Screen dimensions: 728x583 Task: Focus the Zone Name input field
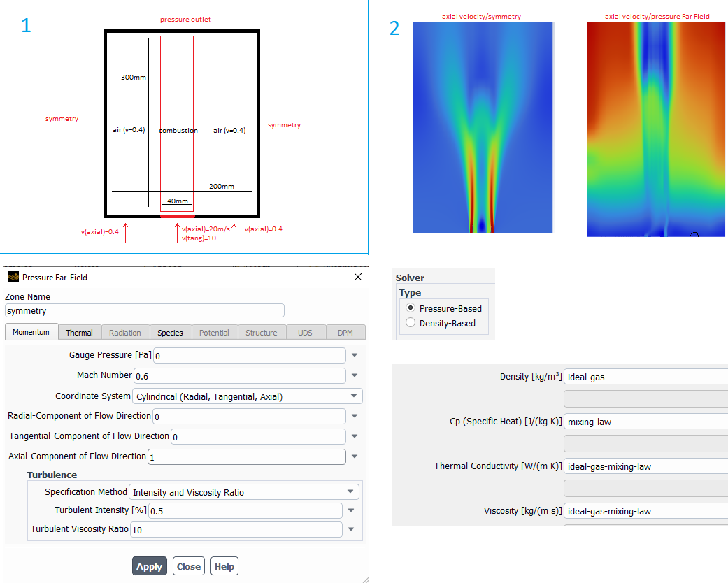pyautogui.click(x=144, y=310)
